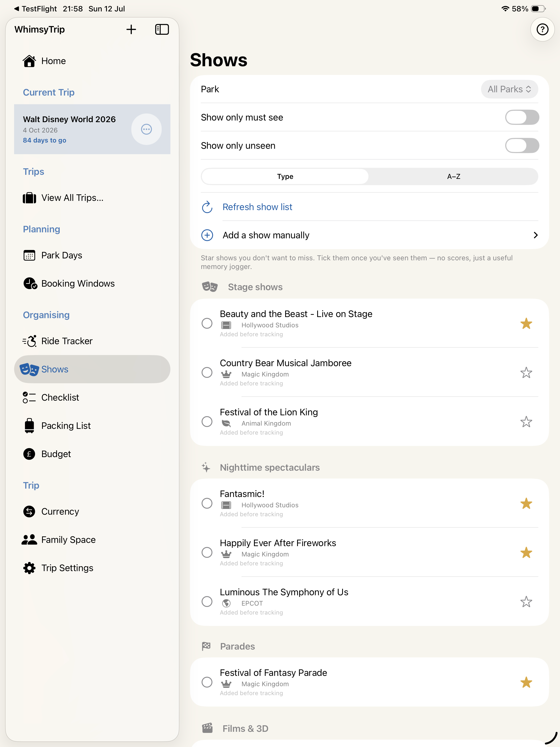Select Shows in the sidebar
This screenshot has height=747, width=560.
click(92, 369)
